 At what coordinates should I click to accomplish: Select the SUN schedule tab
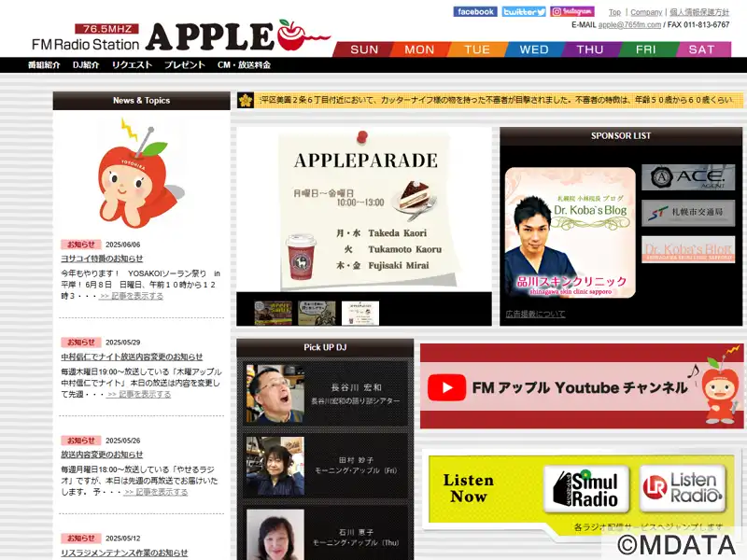tap(364, 49)
